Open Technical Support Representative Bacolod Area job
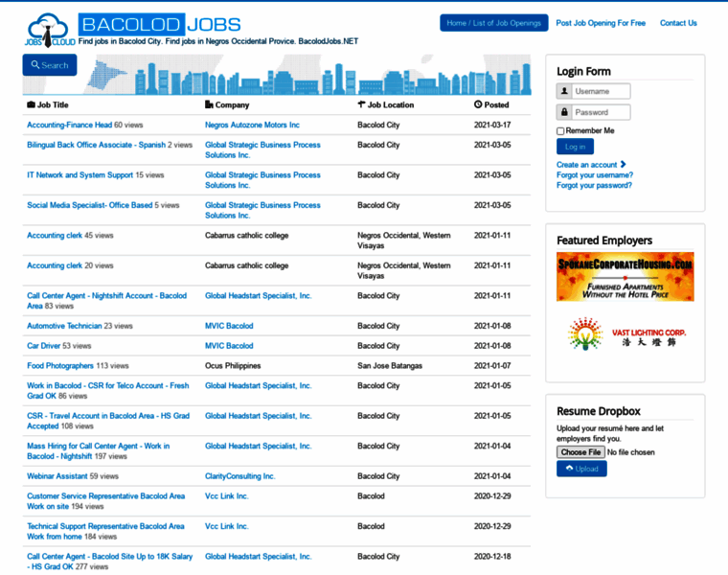Screen dimensions: 728x575 pos(105,531)
